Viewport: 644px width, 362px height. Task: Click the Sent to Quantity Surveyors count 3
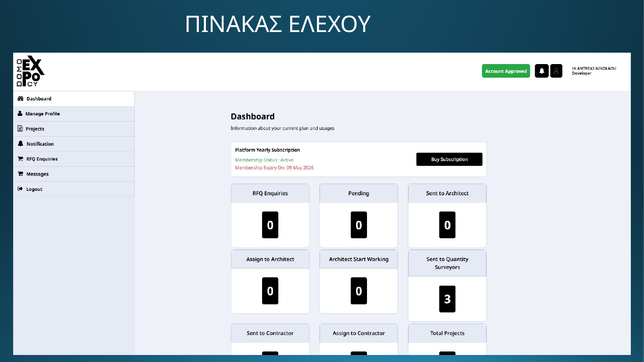pos(447,299)
